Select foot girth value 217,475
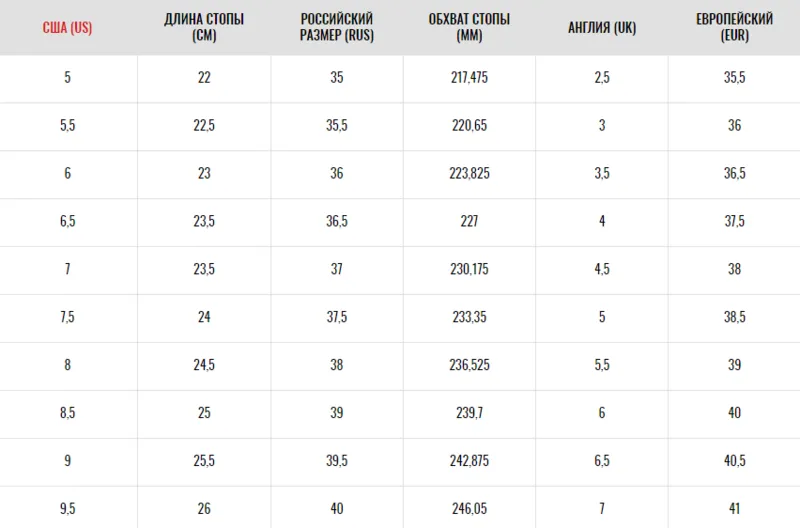 tap(469, 78)
